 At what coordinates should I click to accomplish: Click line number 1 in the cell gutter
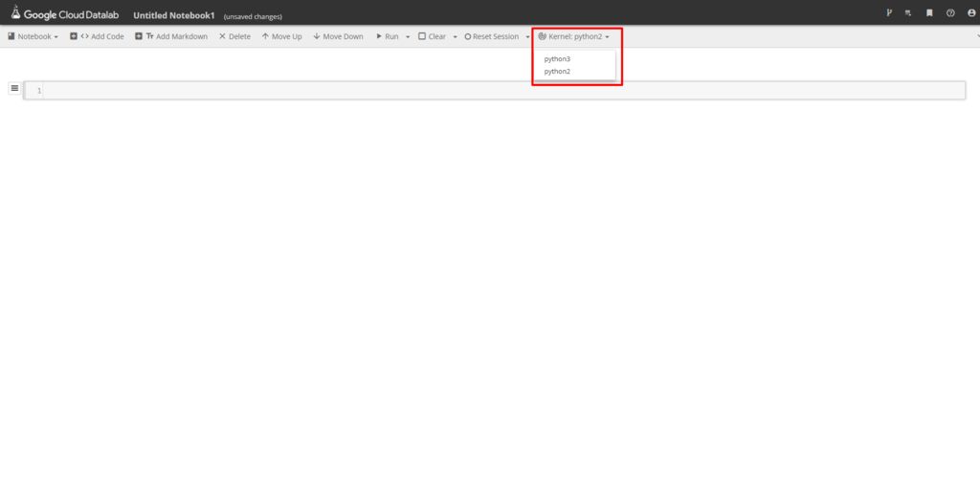coord(38,91)
